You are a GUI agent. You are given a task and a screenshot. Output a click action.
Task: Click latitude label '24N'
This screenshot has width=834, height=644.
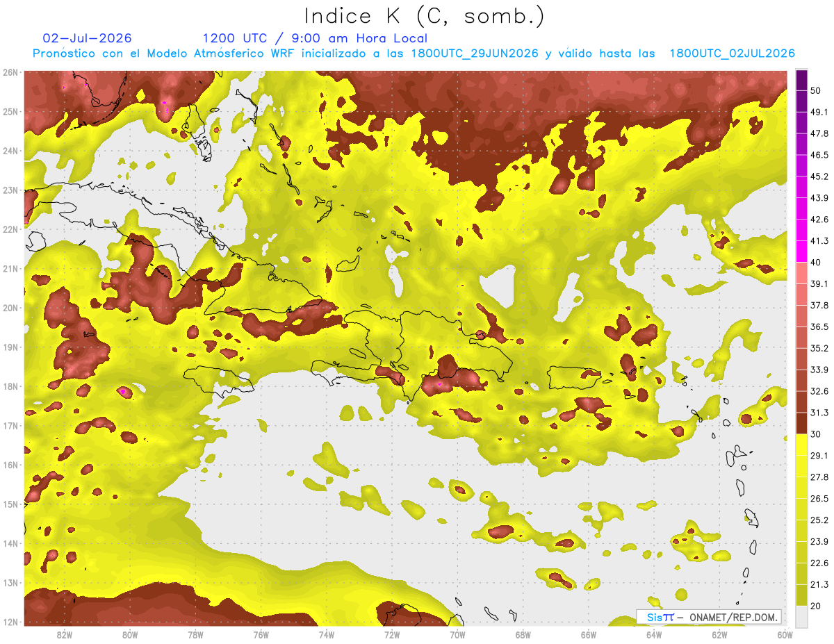[10, 151]
